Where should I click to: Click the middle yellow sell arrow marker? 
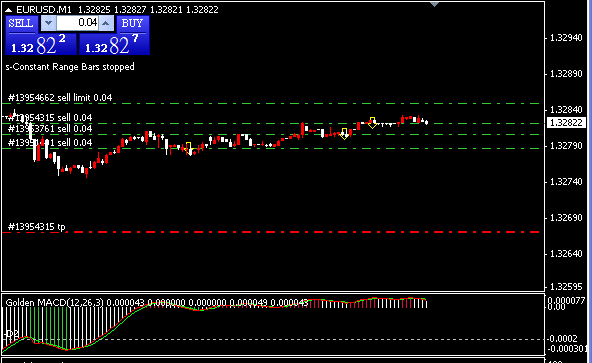344,134
